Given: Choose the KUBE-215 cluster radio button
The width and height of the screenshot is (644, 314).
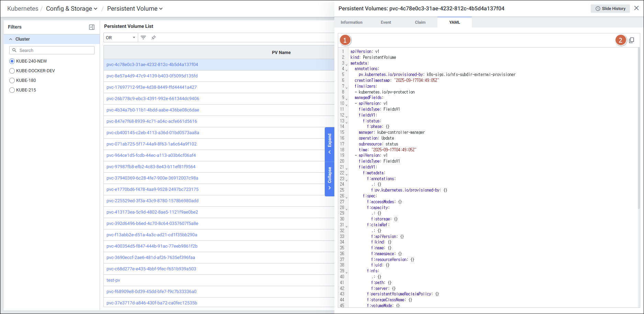Looking at the screenshot, I should click(x=12, y=90).
